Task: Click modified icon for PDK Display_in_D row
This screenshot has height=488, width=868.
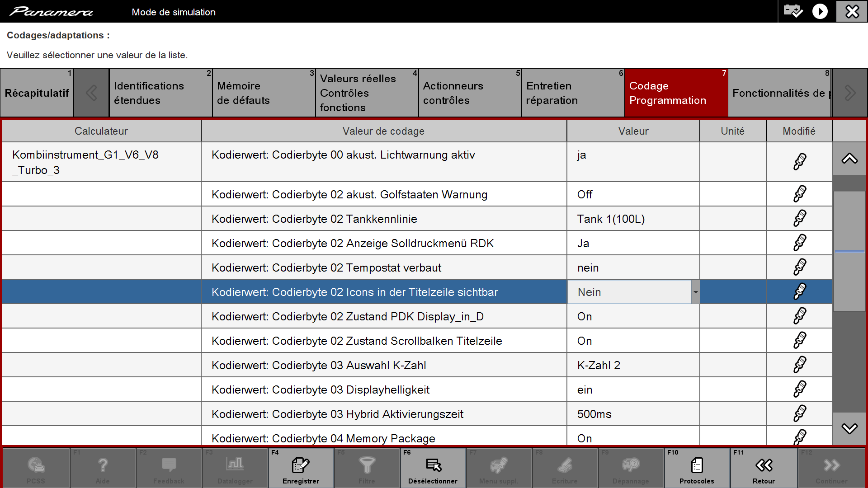Action: 800,316
